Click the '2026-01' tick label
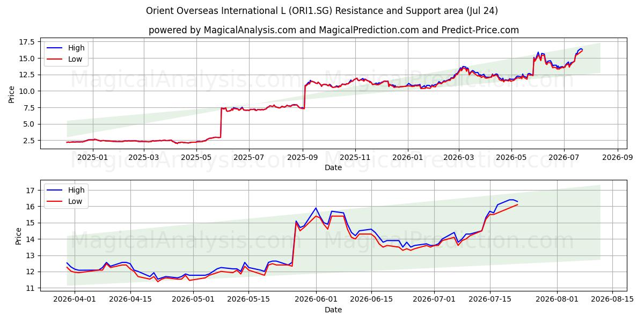Image resolution: width=644 pixels, height=322 pixels. [407, 157]
